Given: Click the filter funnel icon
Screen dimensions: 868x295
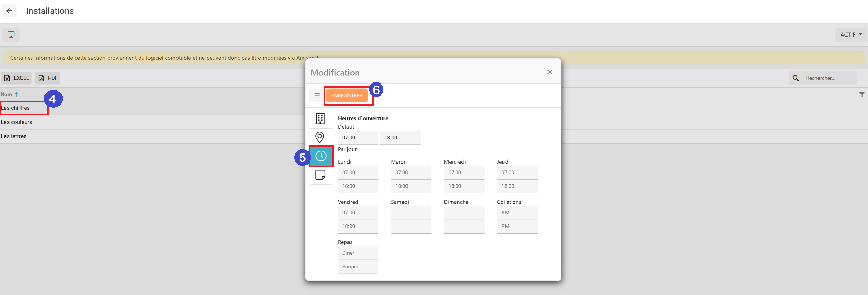Looking at the screenshot, I should 862,94.
